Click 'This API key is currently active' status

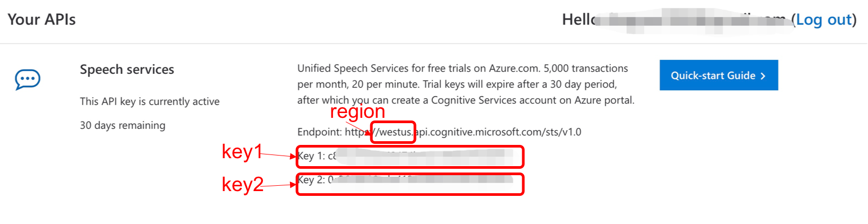(150, 101)
